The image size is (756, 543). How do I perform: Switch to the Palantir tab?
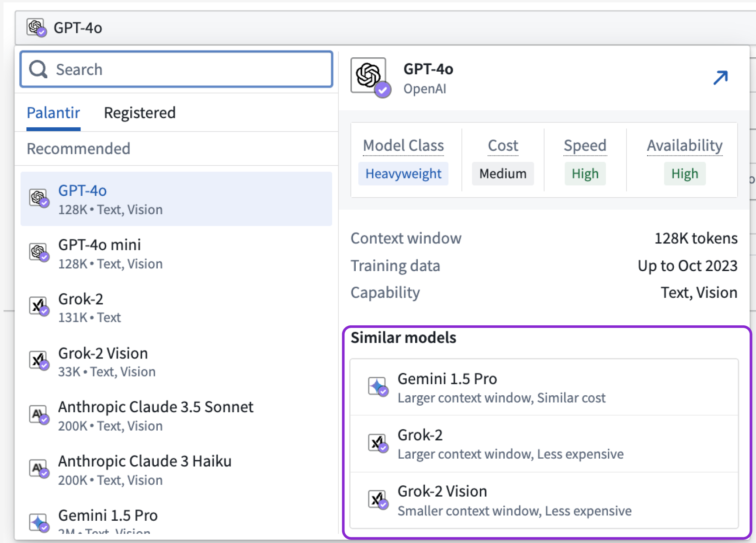[53, 113]
